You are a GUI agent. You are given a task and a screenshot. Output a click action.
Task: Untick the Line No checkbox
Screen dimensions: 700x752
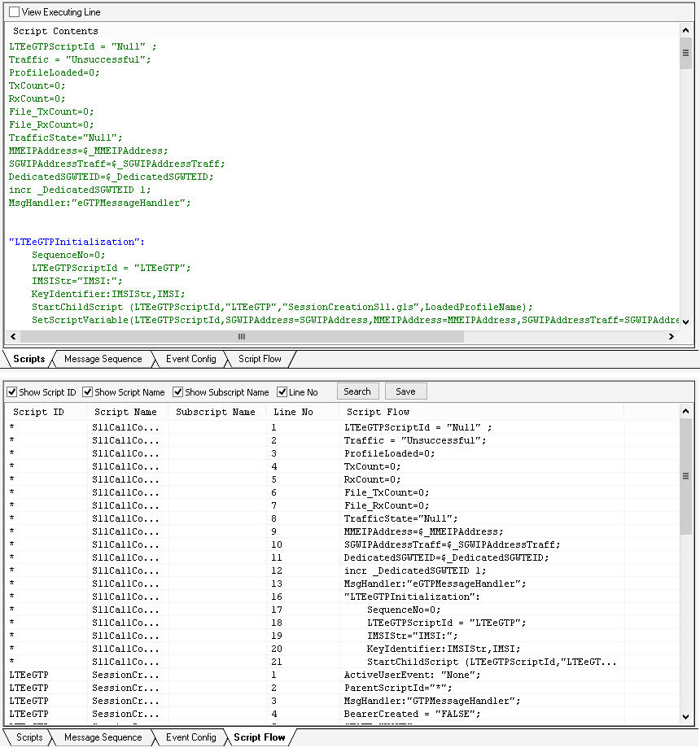pos(282,392)
